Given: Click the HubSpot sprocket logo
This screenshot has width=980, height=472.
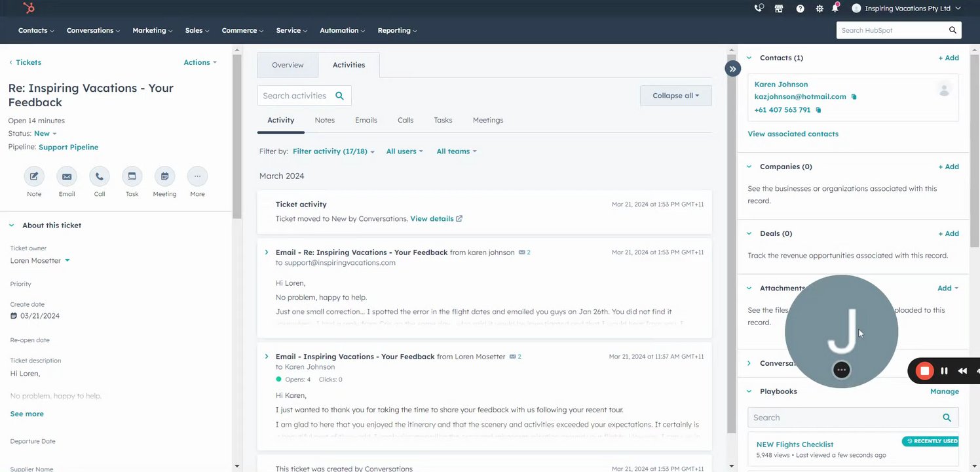Looking at the screenshot, I should point(28,8).
